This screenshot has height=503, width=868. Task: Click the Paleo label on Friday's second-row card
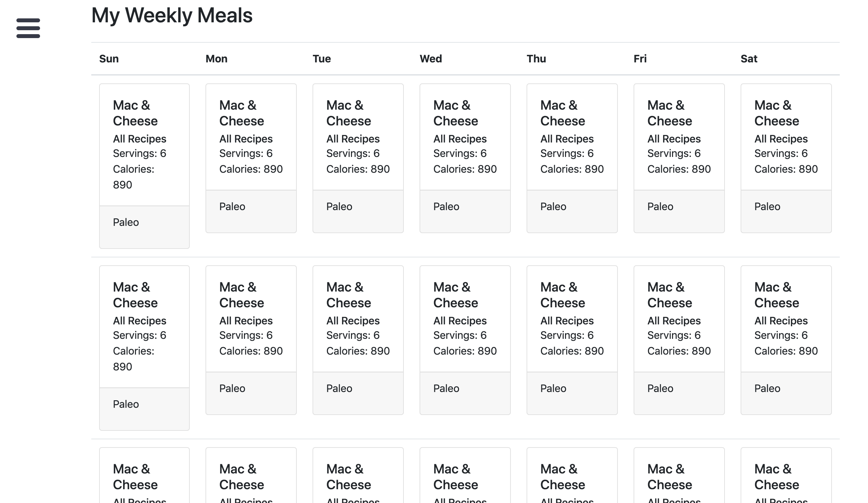(660, 389)
